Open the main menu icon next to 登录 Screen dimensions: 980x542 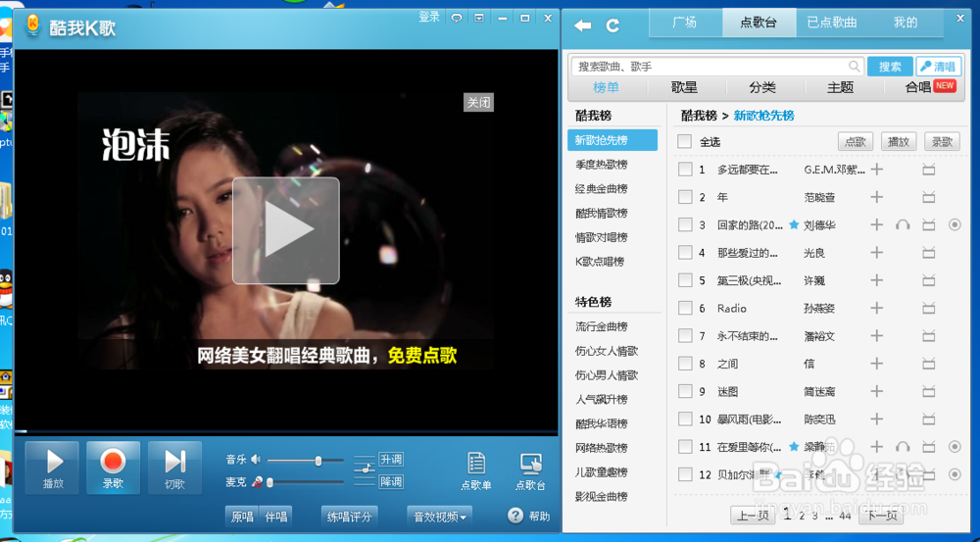click(479, 18)
